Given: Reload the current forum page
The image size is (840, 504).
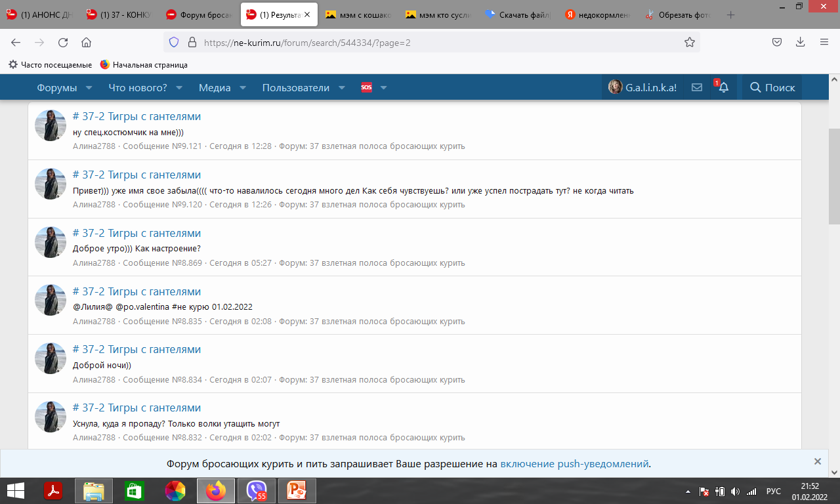Looking at the screenshot, I should coord(63,42).
